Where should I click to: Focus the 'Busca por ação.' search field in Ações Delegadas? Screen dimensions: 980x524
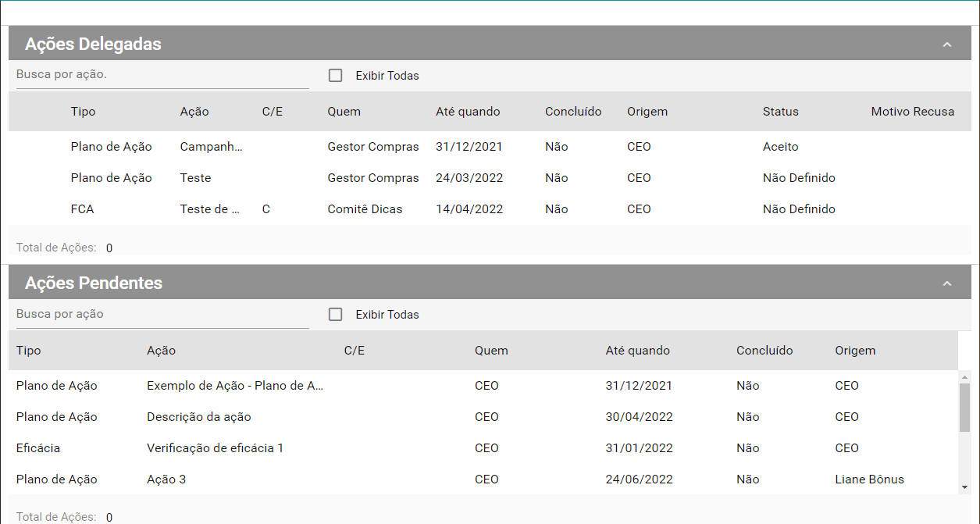point(162,75)
